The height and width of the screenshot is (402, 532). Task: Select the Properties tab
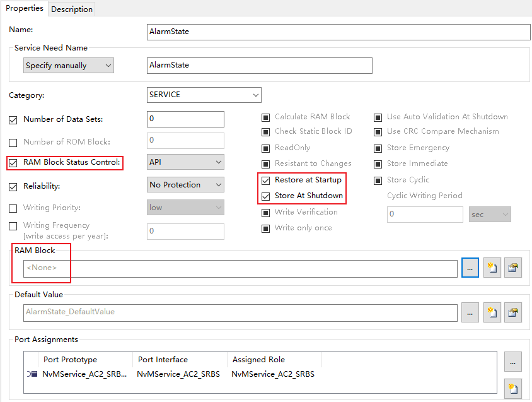click(x=25, y=8)
